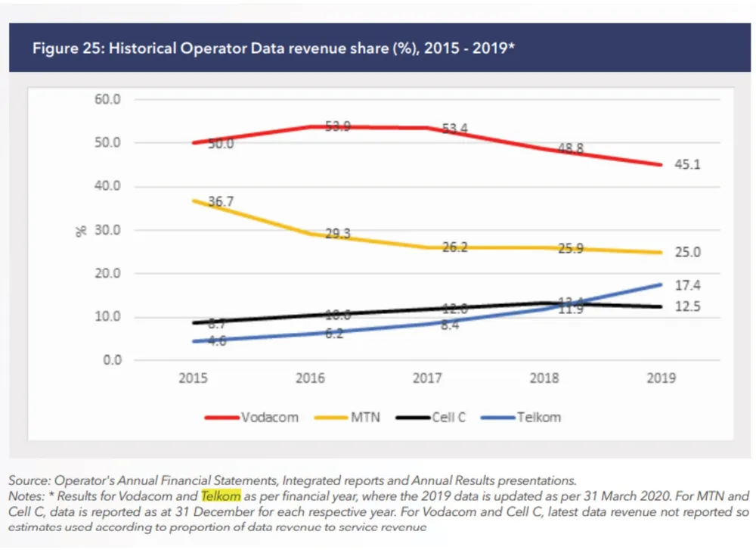This screenshot has height=550, width=756.
Task: Click the 0.0 y-axis label
Action: (113, 360)
